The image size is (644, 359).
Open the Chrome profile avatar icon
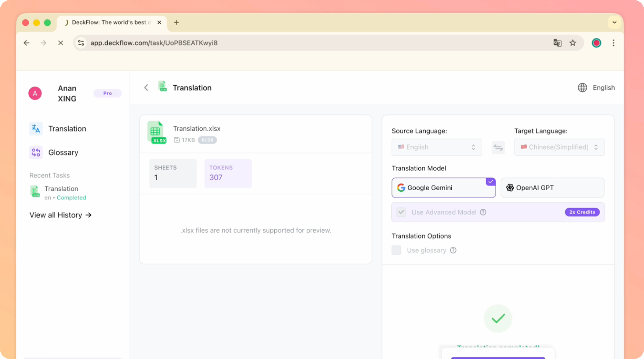[596, 43]
